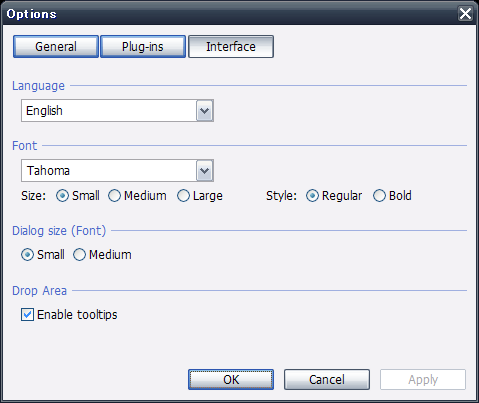This screenshot has width=479, height=403.
Task: Click the Enable tooltips label text
Action: click(x=77, y=315)
